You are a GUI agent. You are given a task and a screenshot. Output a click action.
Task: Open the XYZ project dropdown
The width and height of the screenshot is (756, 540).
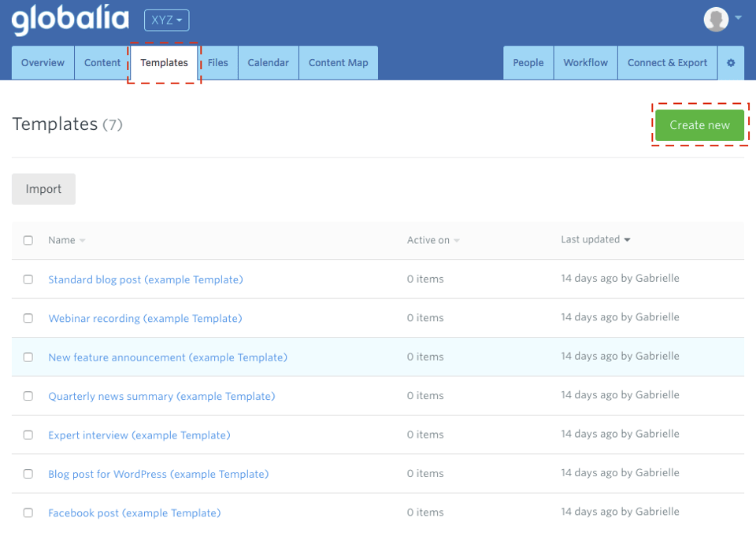click(165, 20)
